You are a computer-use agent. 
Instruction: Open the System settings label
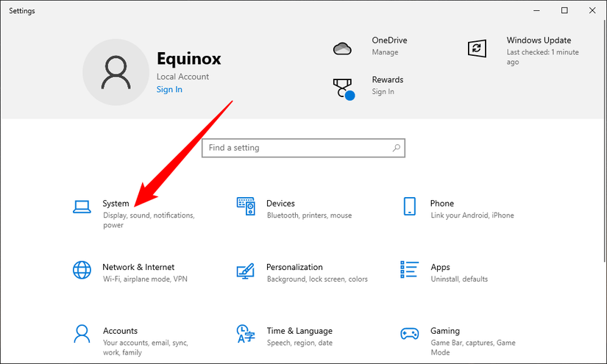click(116, 204)
